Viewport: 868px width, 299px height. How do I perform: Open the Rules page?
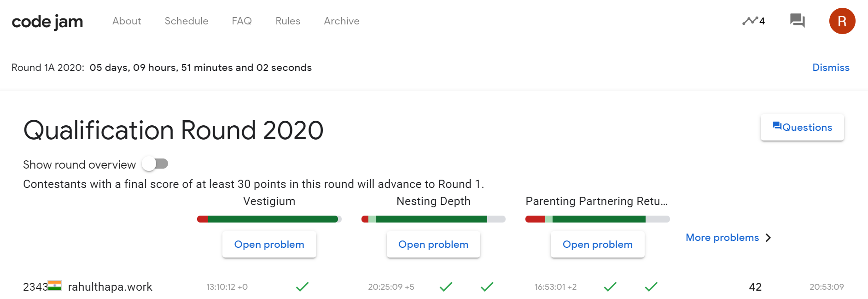point(288,21)
